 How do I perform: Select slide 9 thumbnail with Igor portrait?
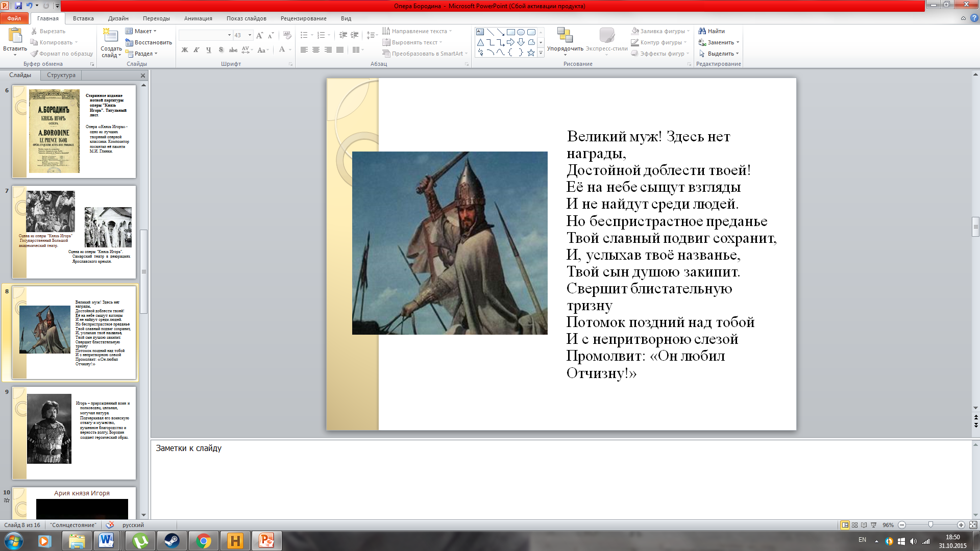point(74,433)
